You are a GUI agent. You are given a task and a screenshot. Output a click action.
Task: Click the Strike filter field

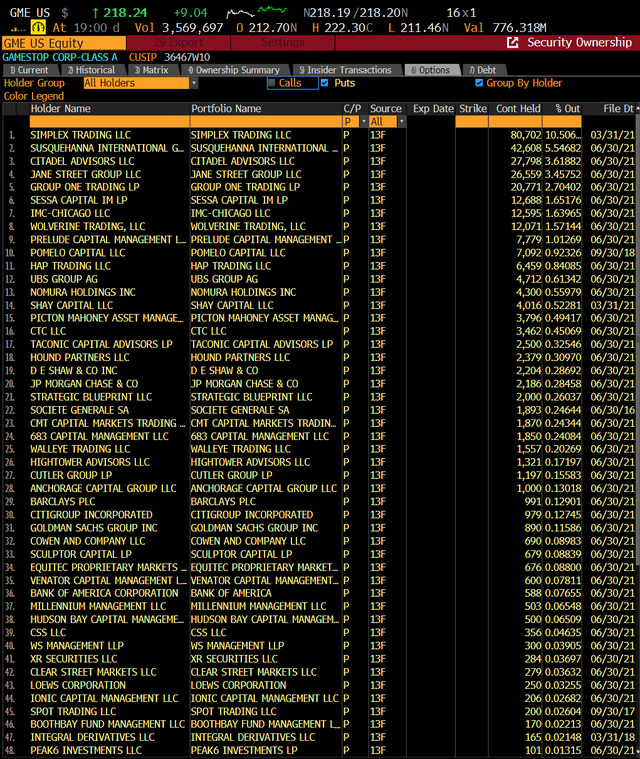(472, 121)
